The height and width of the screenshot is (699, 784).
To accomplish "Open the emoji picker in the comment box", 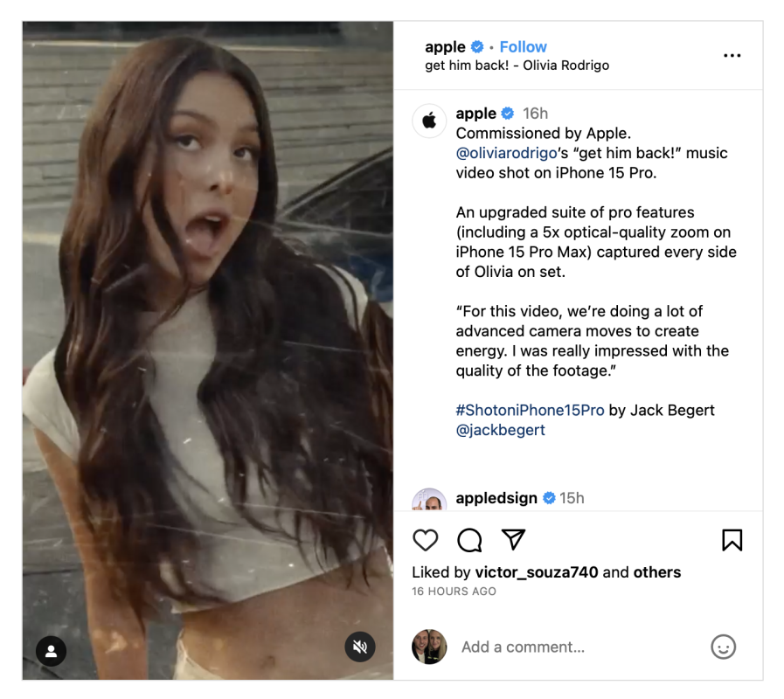I will tap(723, 647).
